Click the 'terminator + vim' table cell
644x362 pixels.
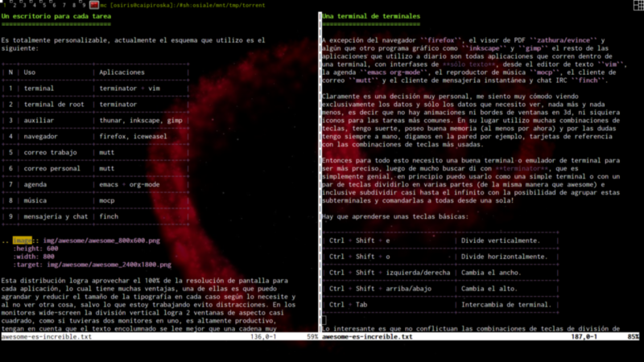click(130, 88)
